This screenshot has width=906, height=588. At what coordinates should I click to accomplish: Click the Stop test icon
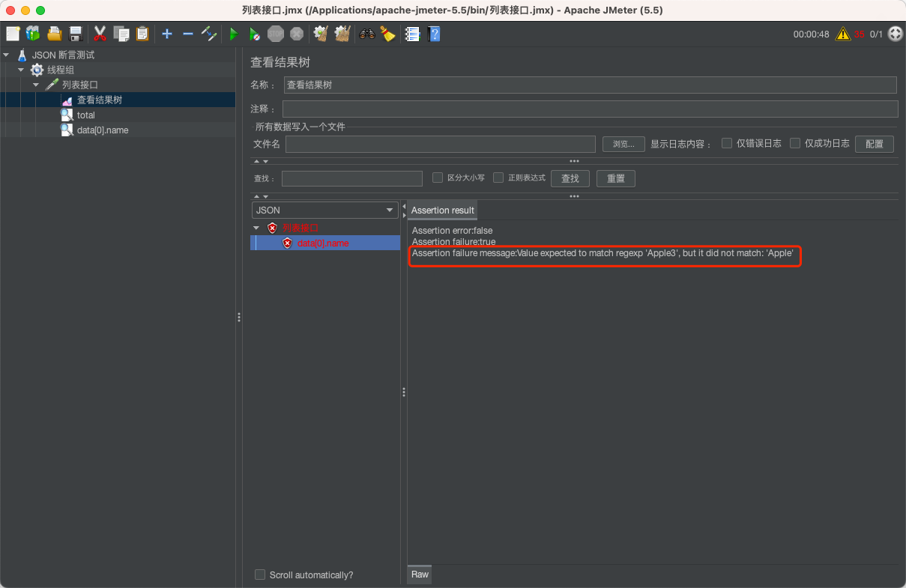click(276, 34)
